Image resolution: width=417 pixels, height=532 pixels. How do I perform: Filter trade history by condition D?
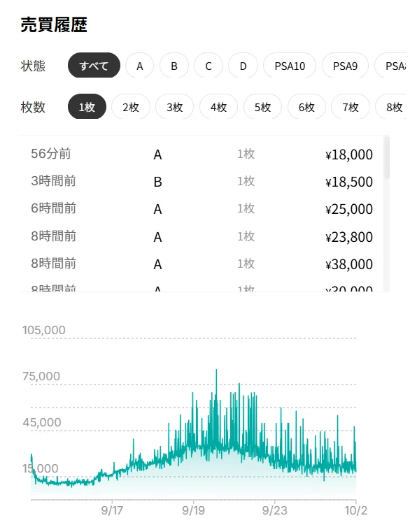(x=243, y=65)
